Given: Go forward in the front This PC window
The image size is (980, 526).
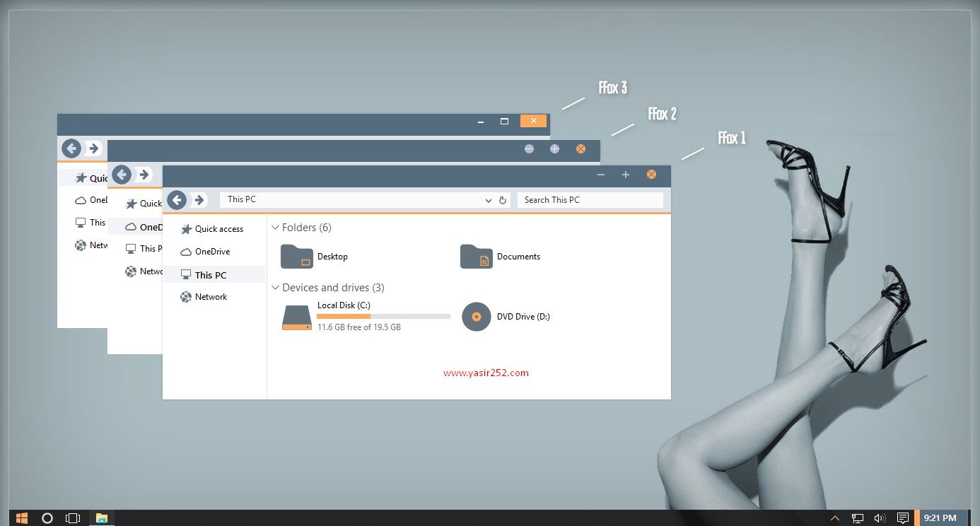Looking at the screenshot, I should (x=199, y=200).
